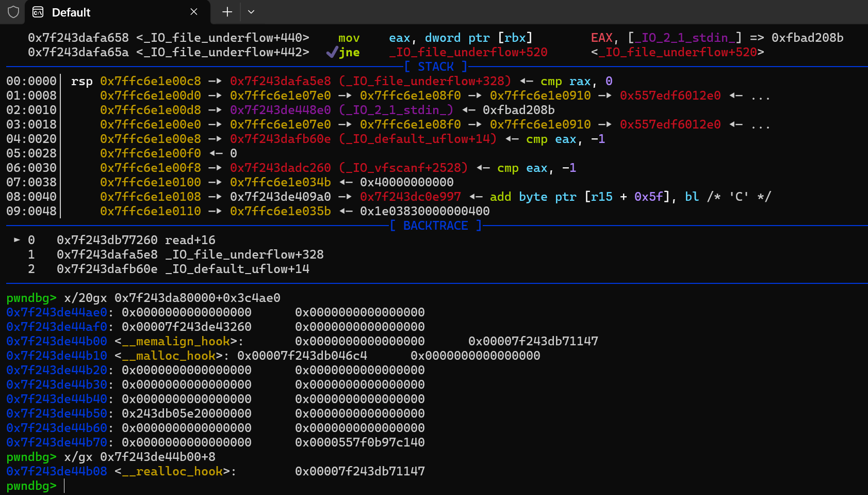Image resolution: width=868 pixels, height=495 pixels.
Task: Expand the new tab profile dropdown
Action: pyautogui.click(x=251, y=12)
